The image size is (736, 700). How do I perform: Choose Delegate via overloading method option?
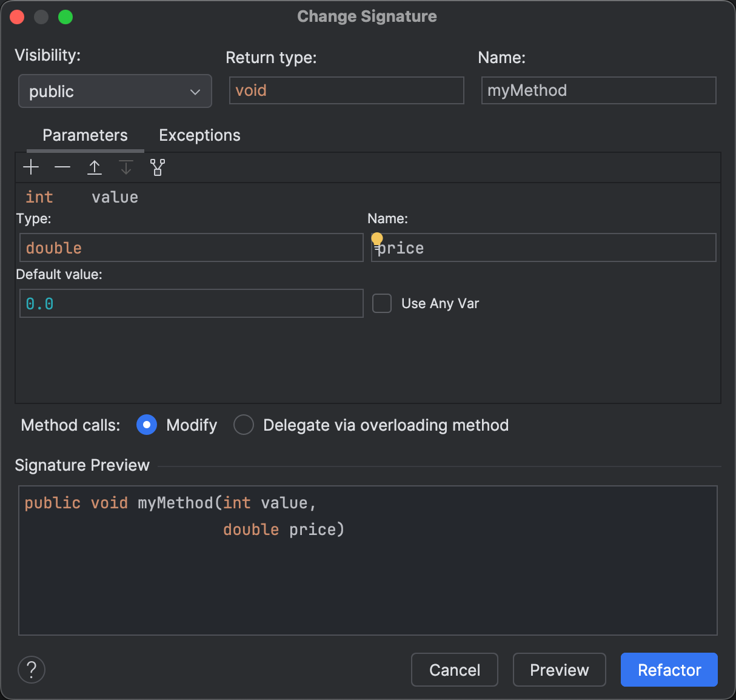(x=243, y=425)
